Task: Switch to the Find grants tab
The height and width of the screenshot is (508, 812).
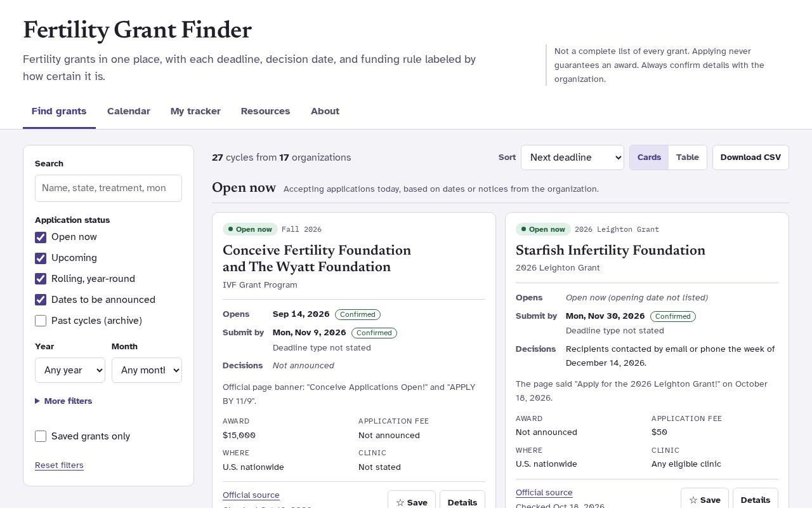Action: tap(59, 111)
